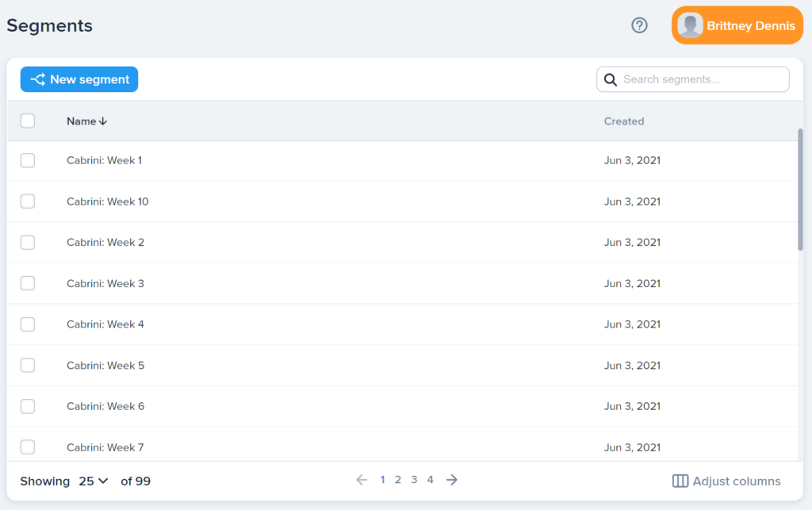The image size is (812, 510).
Task: Check the Cabrini: Week 10 checkbox
Action: point(28,201)
